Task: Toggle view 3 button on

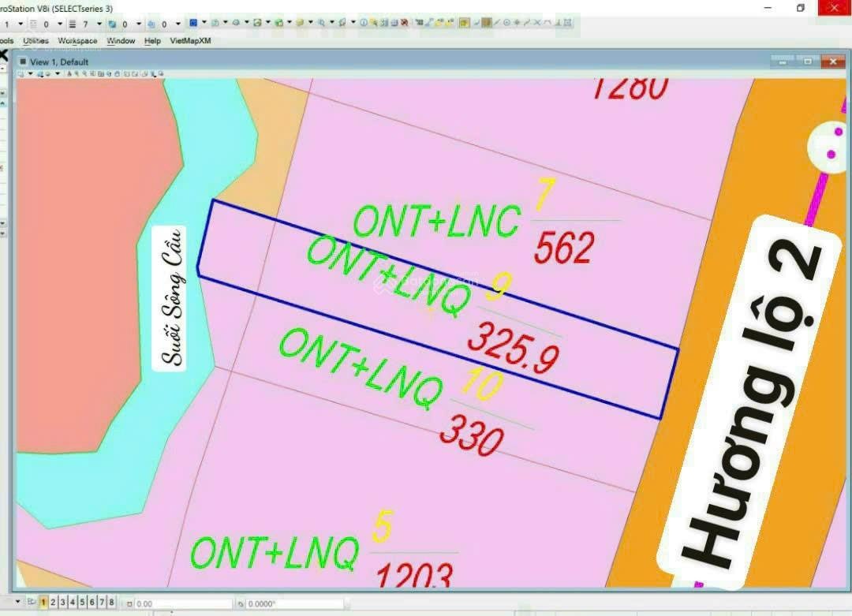Action: coord(62,603)
